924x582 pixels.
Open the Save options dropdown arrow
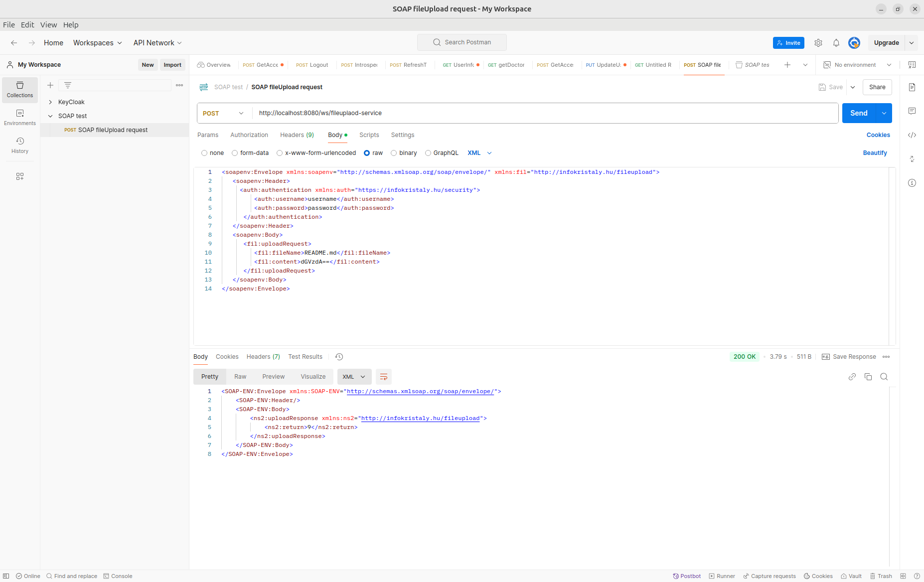pyautogui.click(x=853, y=87)
